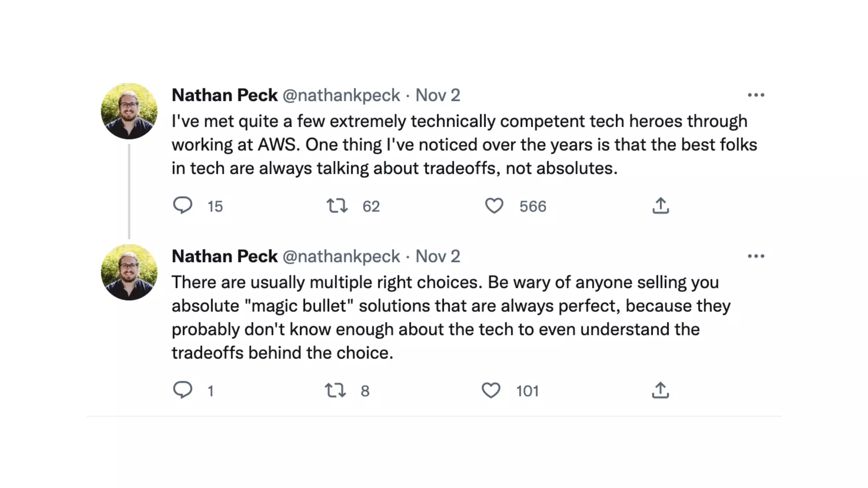Open more options menu on first tweet
This screenshot has height=488, width=868.
click(756, 95)
